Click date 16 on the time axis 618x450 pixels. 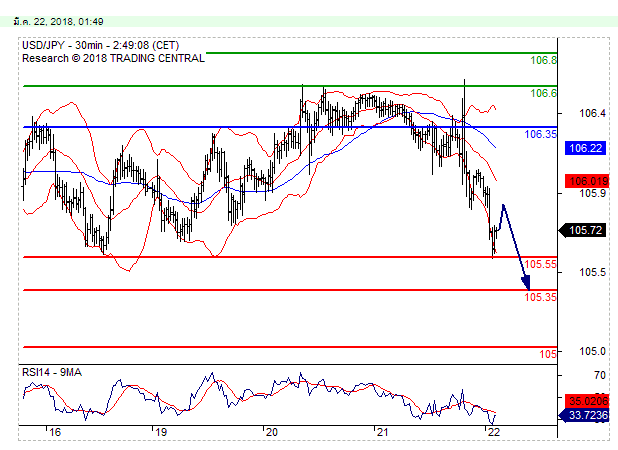(x=55, y=432)
